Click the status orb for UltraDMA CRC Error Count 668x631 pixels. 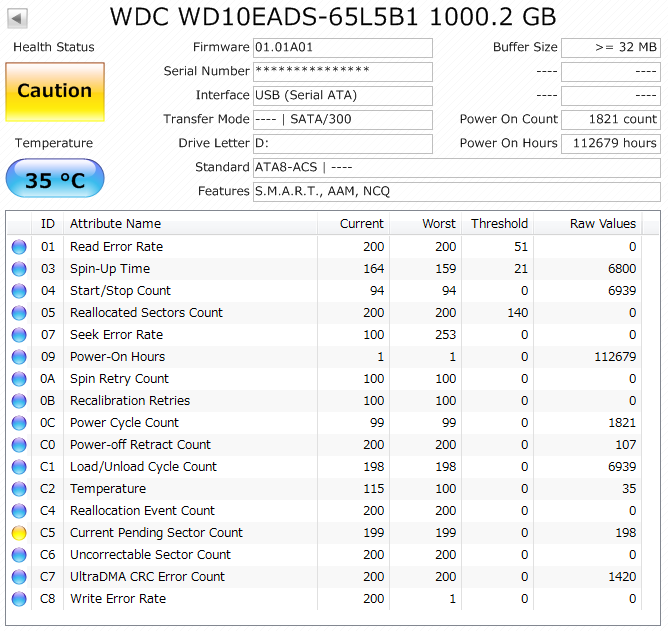(19, 577)
